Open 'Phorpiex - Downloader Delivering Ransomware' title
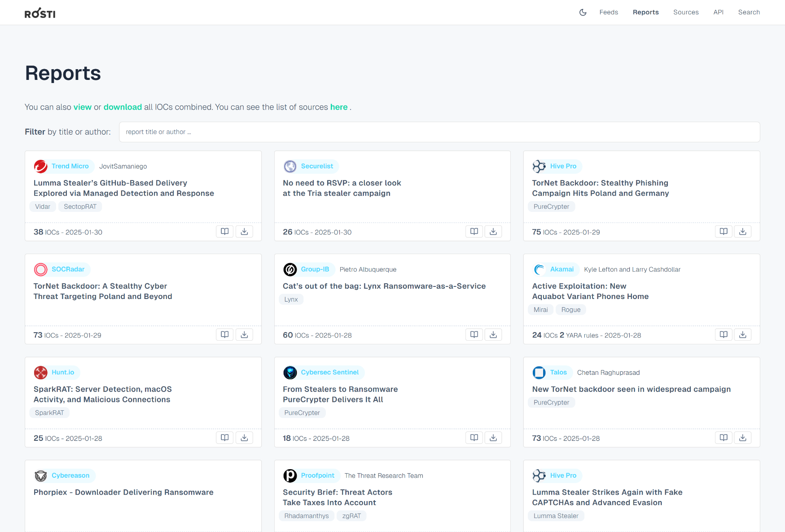The height and width of the screenshot is (532, 785). pyautogui.click(x=123, y=492)
